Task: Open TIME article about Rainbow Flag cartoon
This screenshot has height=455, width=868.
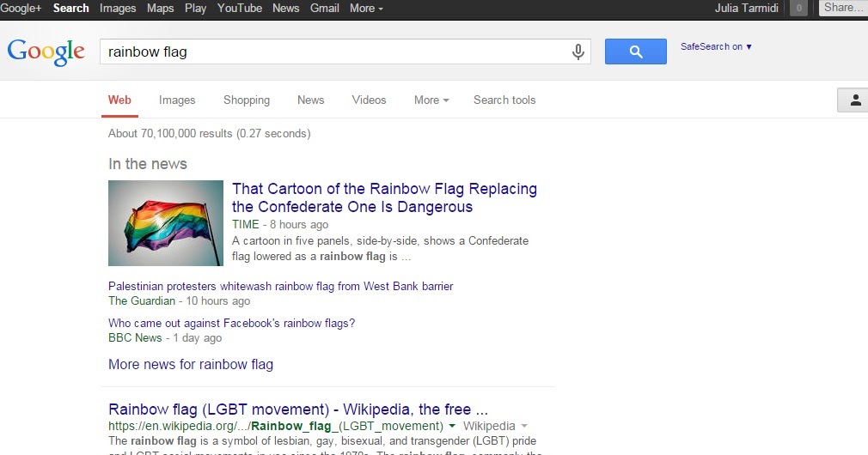Action: coord(384,197)
